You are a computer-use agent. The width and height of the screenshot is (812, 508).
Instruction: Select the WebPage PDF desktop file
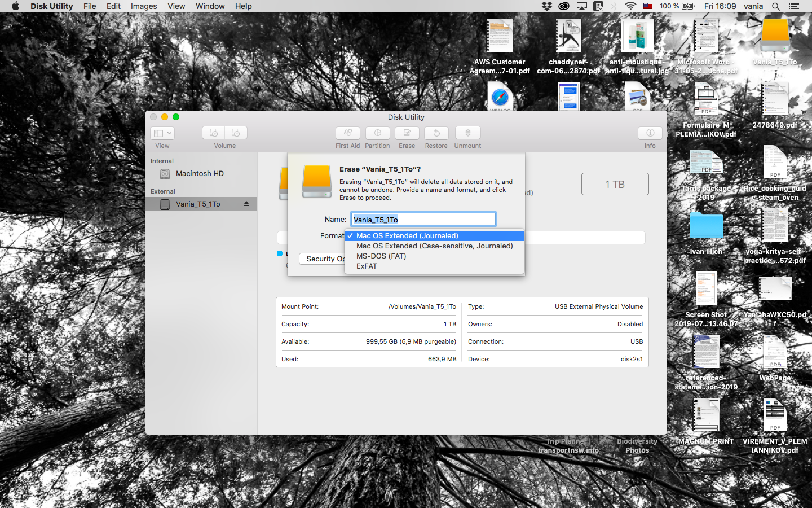pyautogui.click(x=775, y=352)
